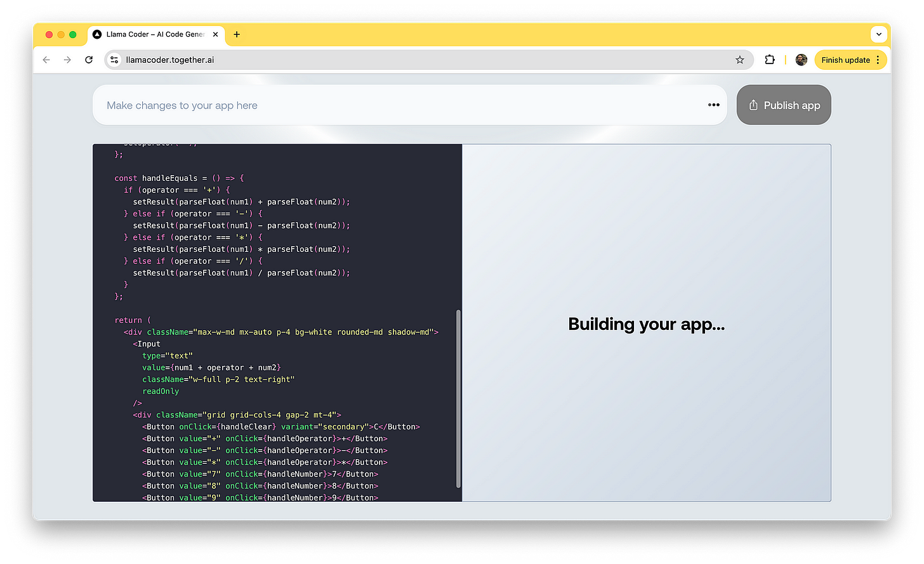
Task: Bookmark the page with the star icon
Action: pyautogui.click(x=739, y=60)
